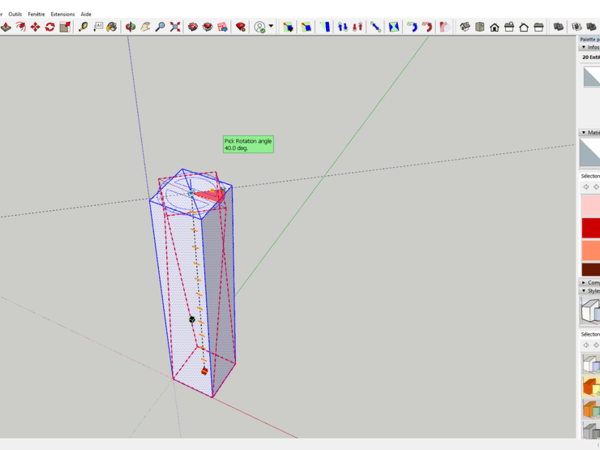Select the Move tool with red arrows

(36, 27)
